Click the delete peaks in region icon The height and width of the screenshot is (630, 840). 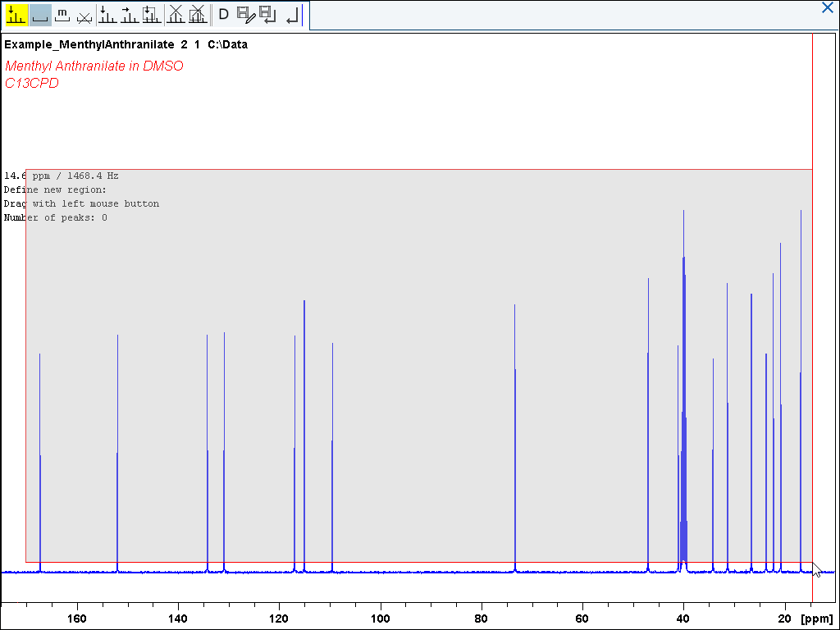198,15
